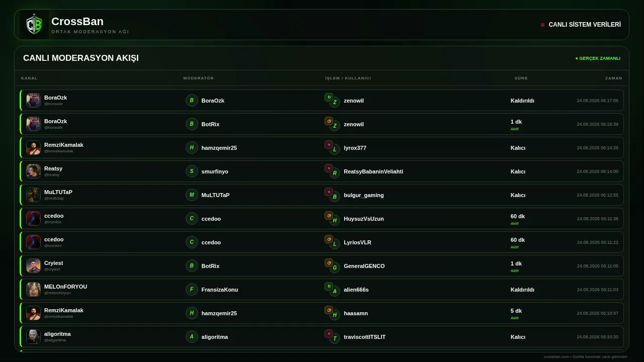Click the Aktif status under LyriosVLR's 60 dk

(514, 247)
